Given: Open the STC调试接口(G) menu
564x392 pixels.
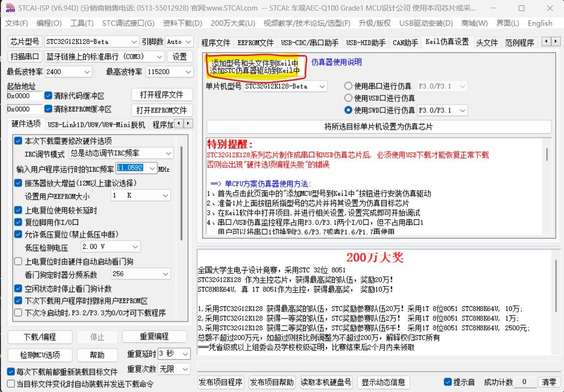Looking at the screenshot, I should (128, 23).
